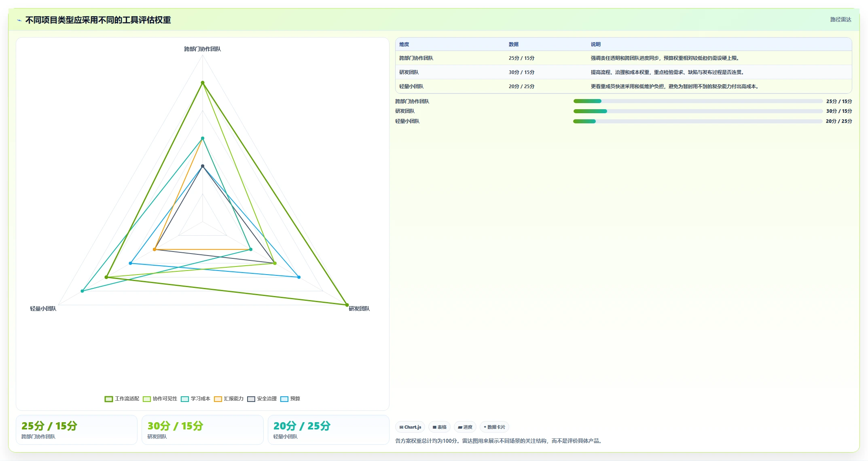
Task: Toggle the 协作可见性 legend series
Action: [x=160, y=399]
